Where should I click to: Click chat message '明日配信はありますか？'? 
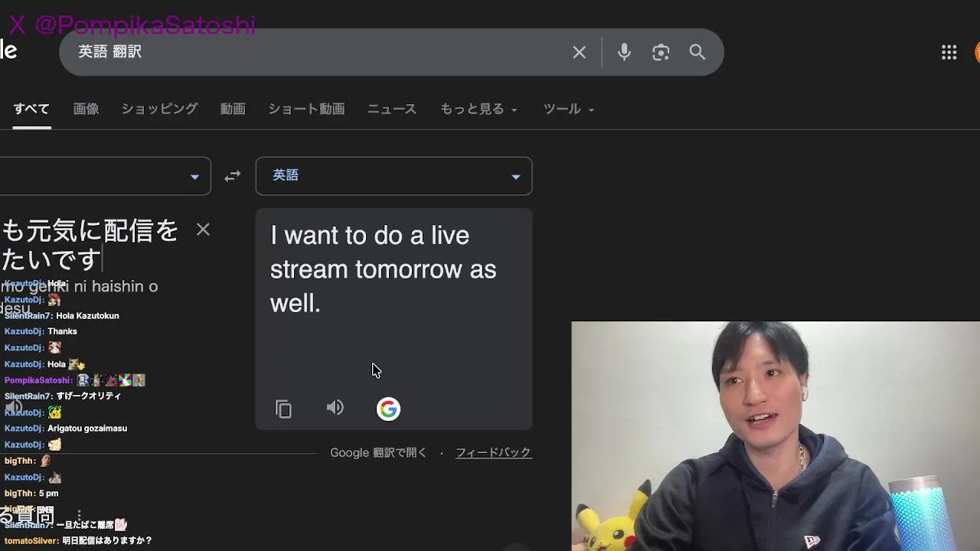107,541
